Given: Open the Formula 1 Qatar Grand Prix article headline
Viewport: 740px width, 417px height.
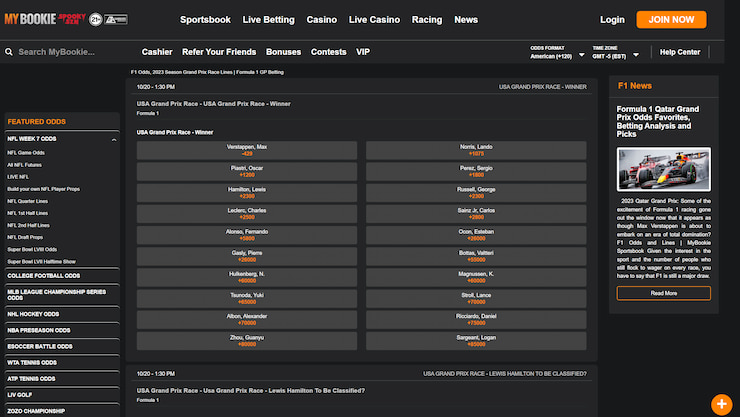Looking at the screenshot, I should coord(658,121).
